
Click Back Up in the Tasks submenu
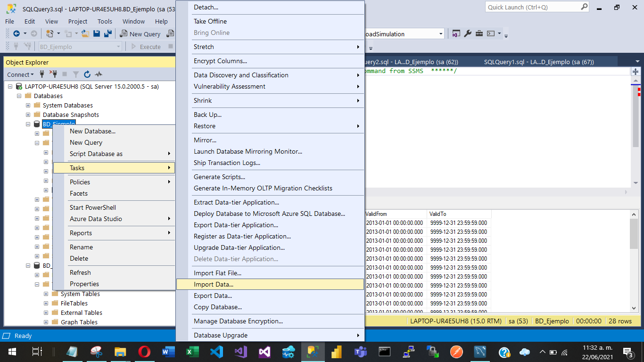tap(207, 115)
